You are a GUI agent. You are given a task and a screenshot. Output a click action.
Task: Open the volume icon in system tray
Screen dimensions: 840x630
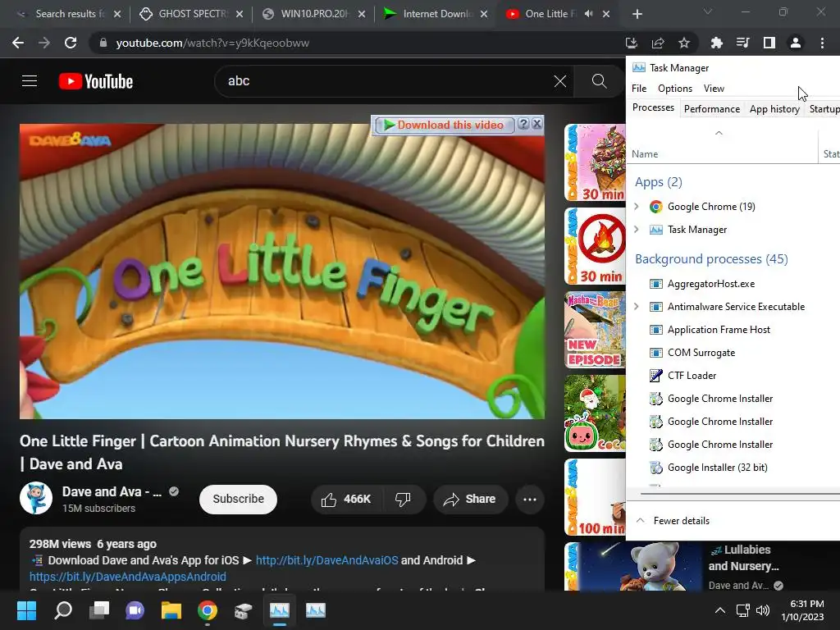[x=762, y=610]
